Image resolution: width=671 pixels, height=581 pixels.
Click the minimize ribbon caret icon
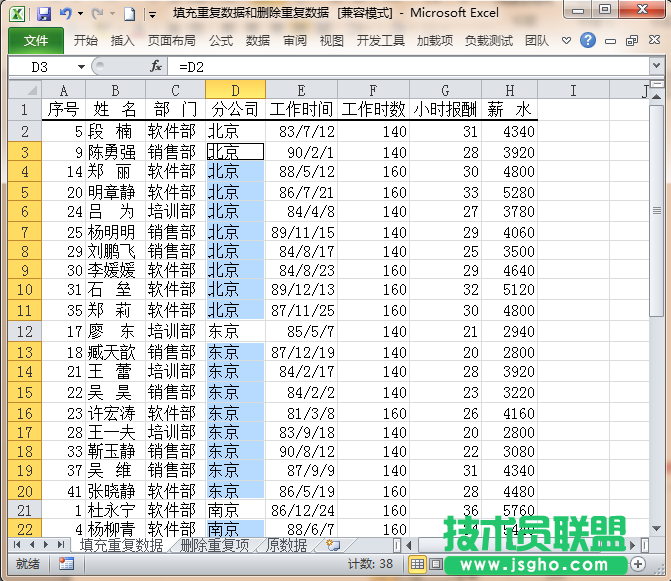567,41
